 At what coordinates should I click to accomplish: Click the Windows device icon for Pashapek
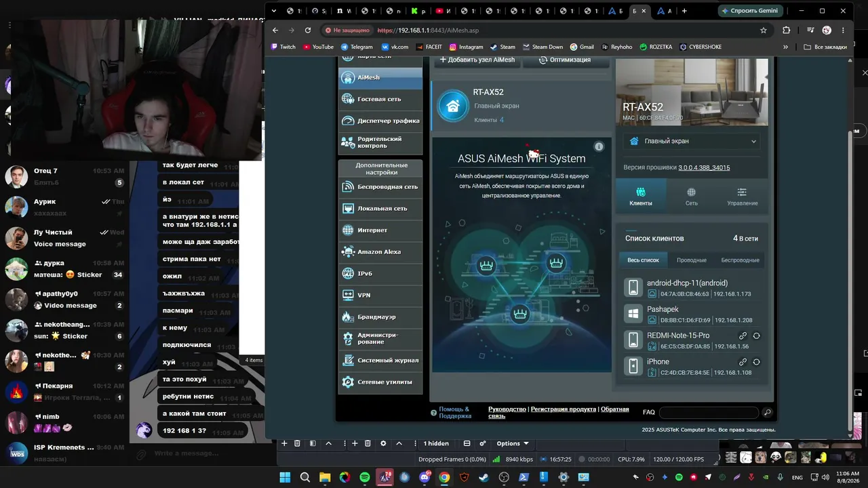633,314
